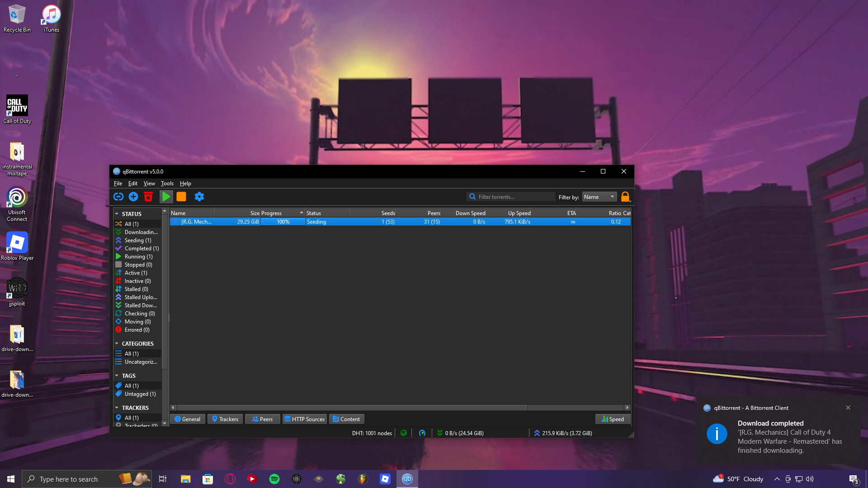Open Options via the blue gear icon
Image resolution: width=868 pixels, height=488 pixels.
point(199,197)
